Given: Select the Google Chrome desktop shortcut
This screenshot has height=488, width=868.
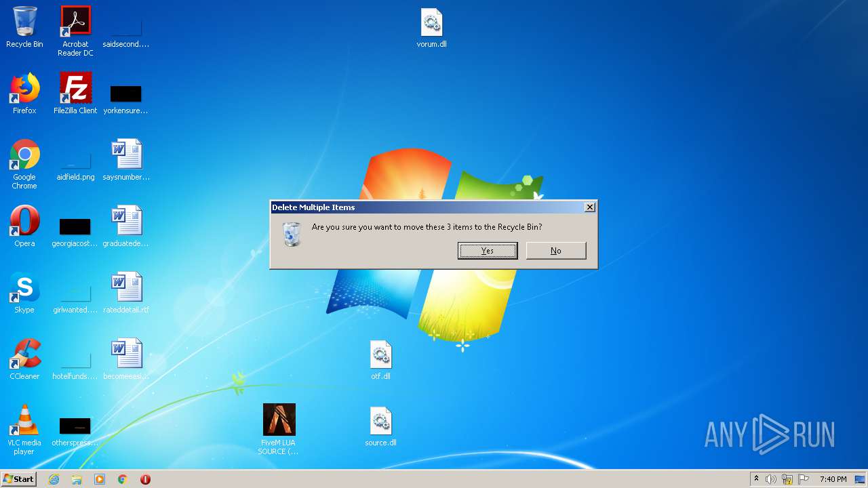Looking at the screenshot, I should coord(24,164).
